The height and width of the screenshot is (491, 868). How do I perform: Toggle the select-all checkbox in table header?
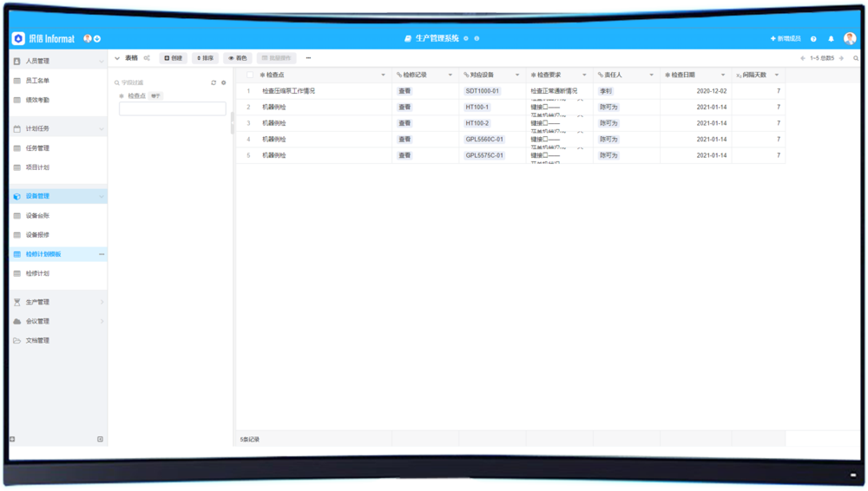[x=250, y=75]
